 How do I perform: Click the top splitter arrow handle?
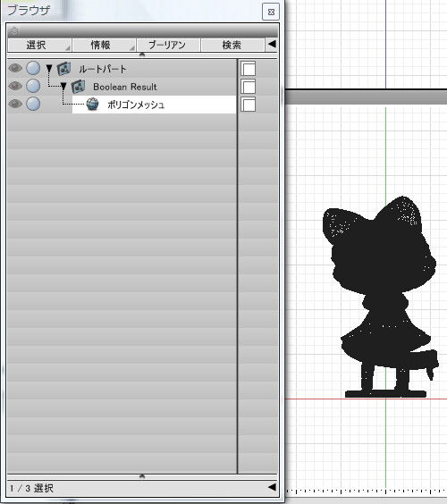point(142,55)
